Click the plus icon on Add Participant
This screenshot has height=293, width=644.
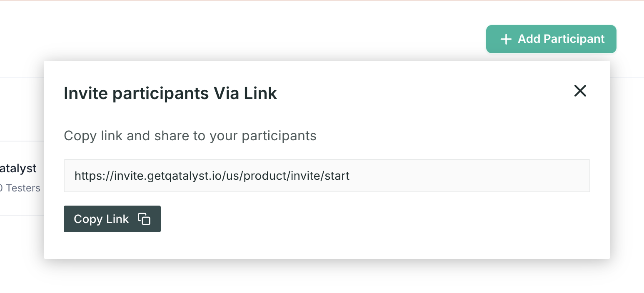506,39
